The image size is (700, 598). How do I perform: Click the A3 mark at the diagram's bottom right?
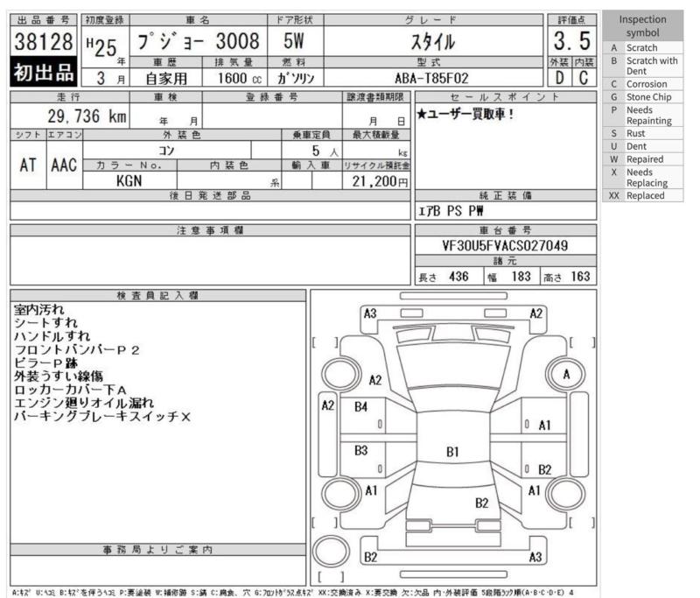[x=535, y=557]
